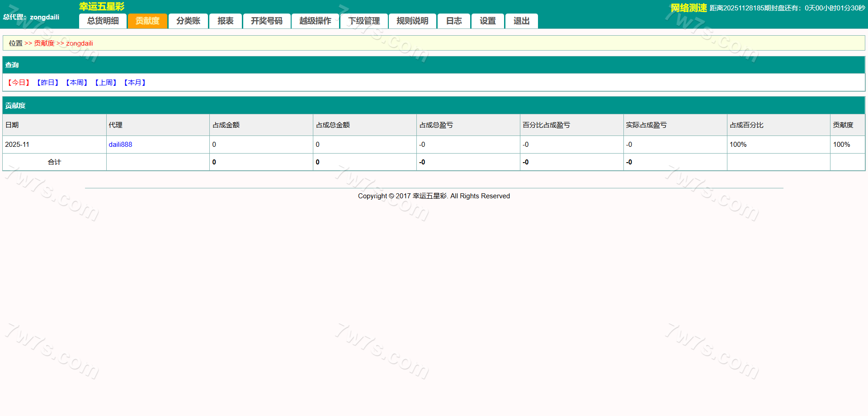Show 上周 contribution data
Viewport: 868px width, 416px height.
click(x=106, y=83)
